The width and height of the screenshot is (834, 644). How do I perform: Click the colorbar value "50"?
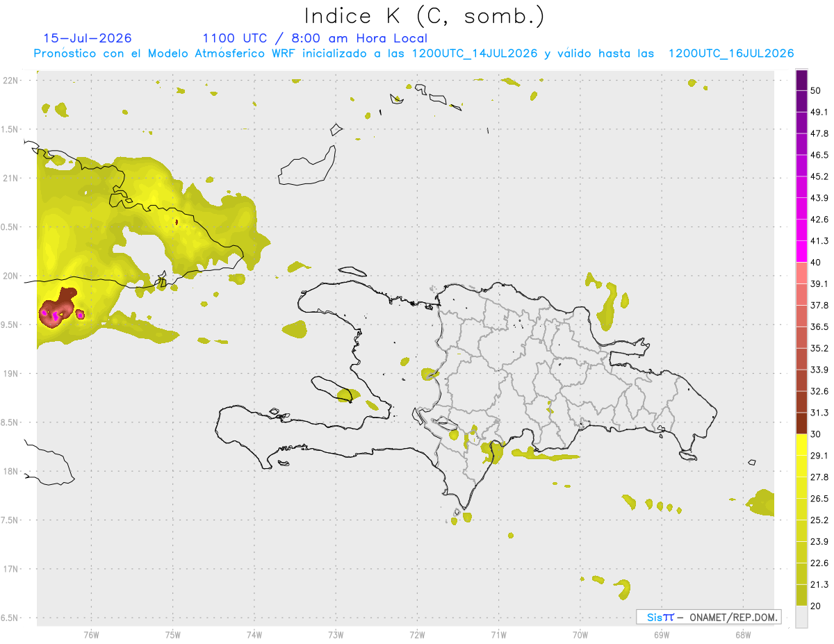point(817,91)
